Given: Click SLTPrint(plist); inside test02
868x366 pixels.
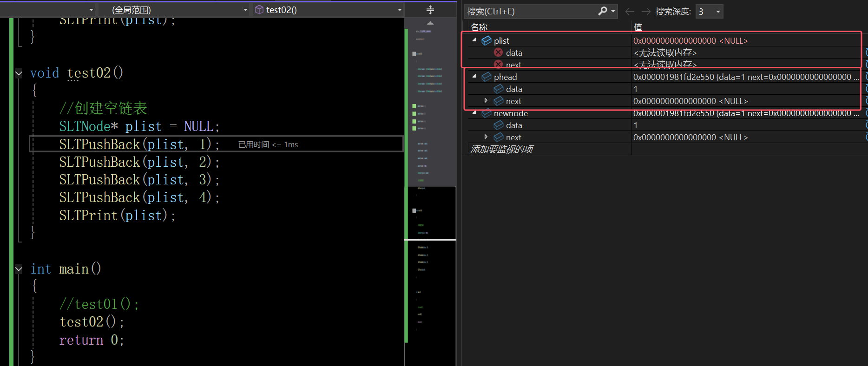Looking at the screenshot, I should tap(117, 216).
